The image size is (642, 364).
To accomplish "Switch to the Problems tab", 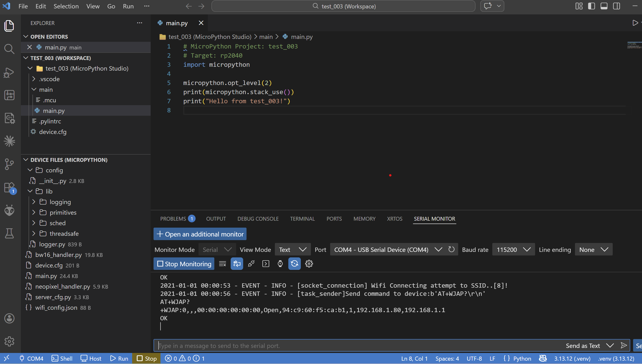I will (177, 219).
